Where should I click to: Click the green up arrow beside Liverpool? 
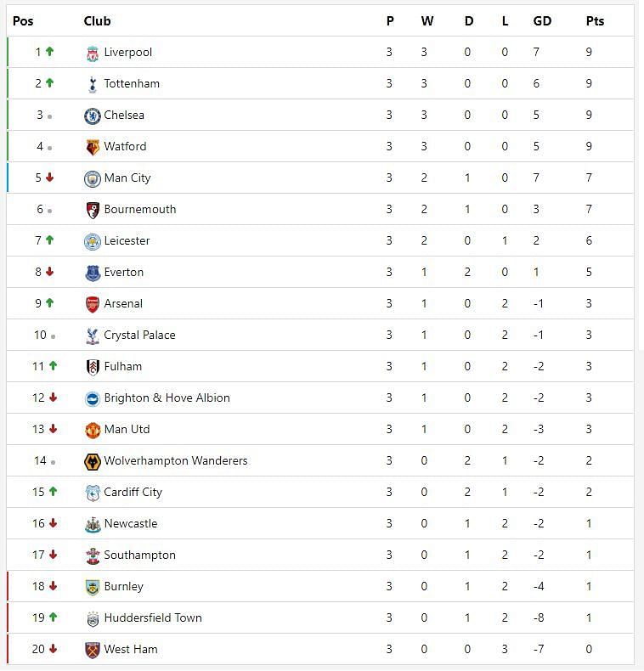(49, 52)
